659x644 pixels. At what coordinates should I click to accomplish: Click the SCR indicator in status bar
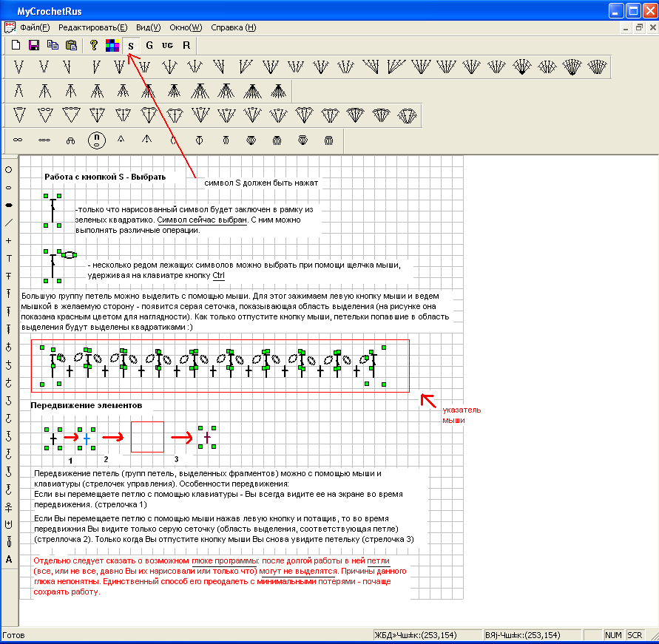tap(635, 635)
